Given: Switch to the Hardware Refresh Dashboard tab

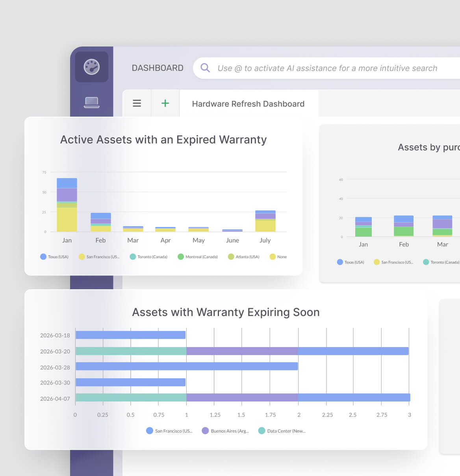Looking at the screenshot, I should click(248, 104).
